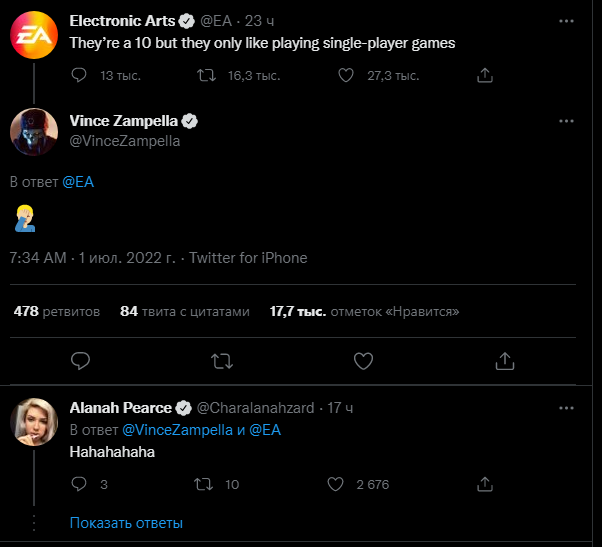Open the 478 ретвитов list
Screen dimensions: 602x547
click(x=57, y=311)
